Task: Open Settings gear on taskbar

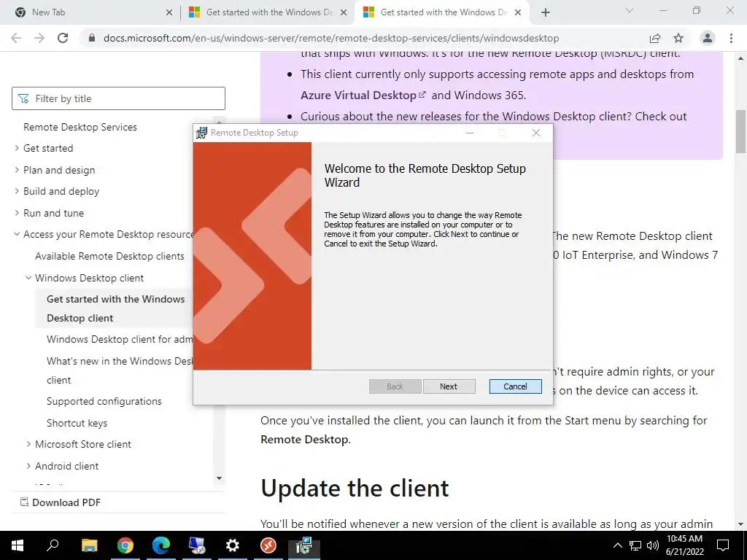Action: (233, 545)
